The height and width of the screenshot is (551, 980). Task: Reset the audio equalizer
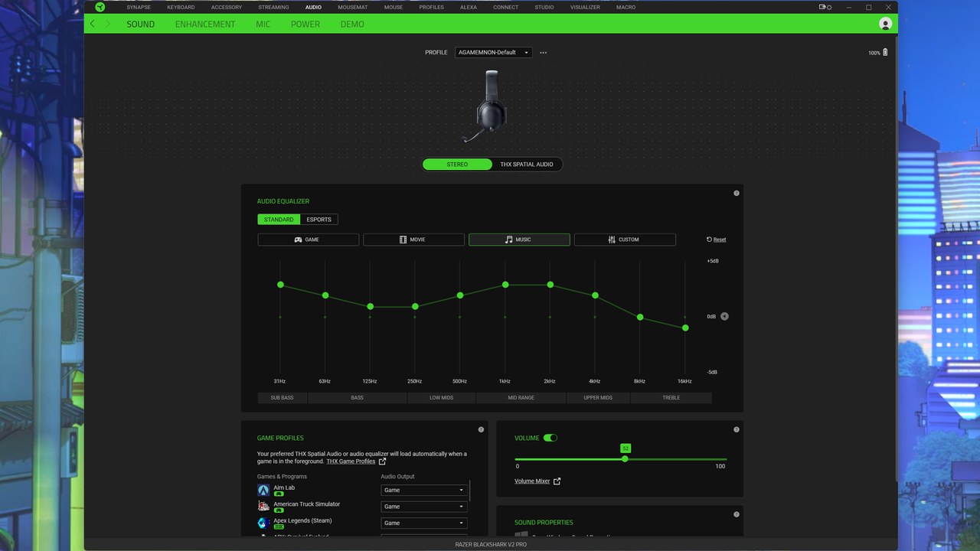tap(717, 240)
